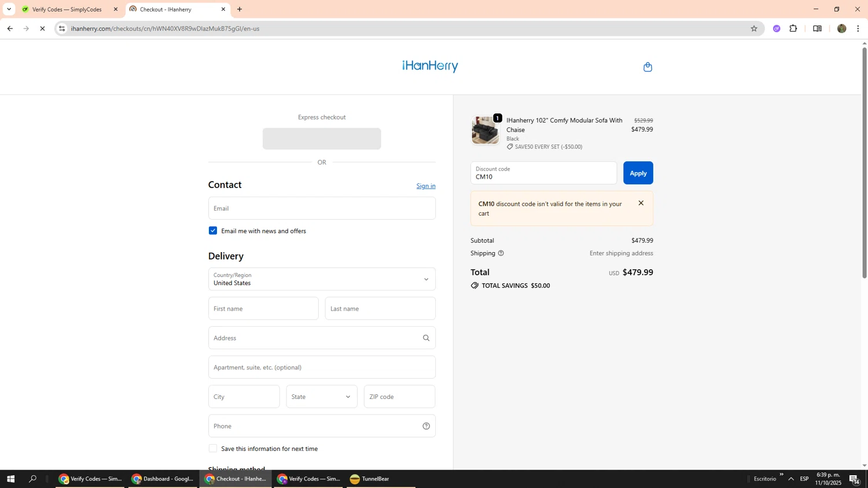Viewport: 868px width, 488px height.
Task: Click the Address input field
Action: 322,338
